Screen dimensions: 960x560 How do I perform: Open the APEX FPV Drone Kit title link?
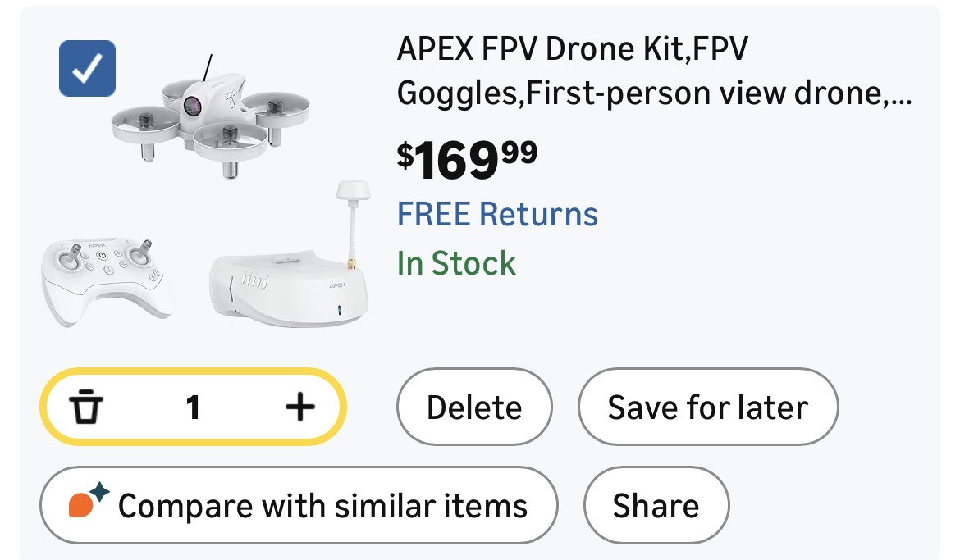(655, 71)
